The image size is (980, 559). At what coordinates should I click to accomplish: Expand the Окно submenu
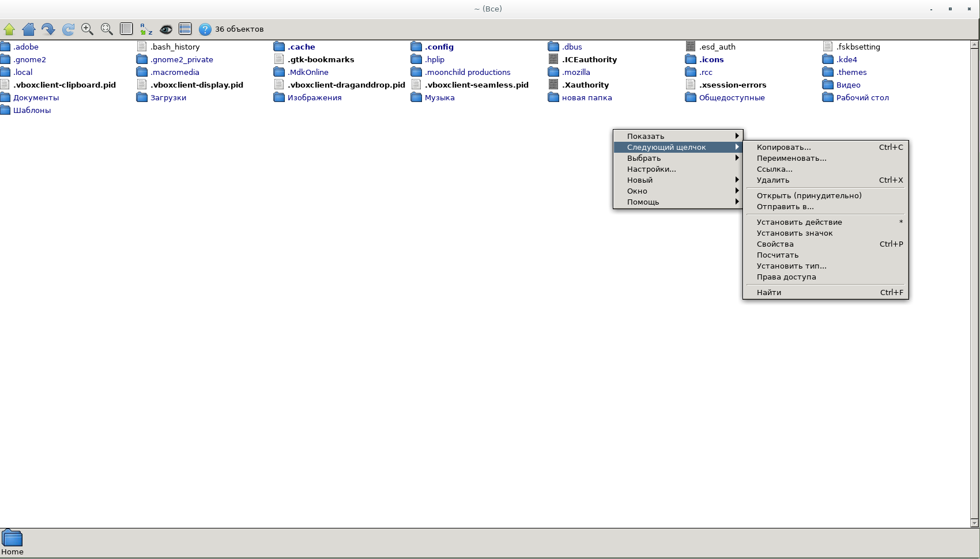(678, 191)
